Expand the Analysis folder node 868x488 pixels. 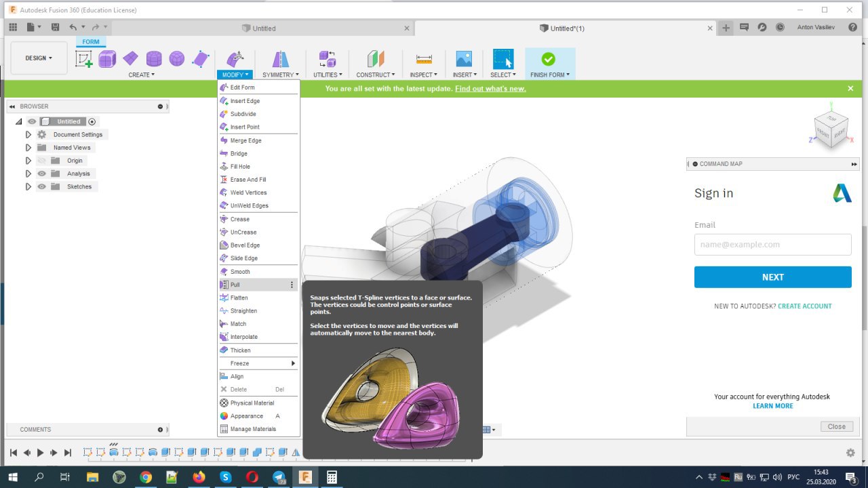pyautogui.click(x=28, y=174)
